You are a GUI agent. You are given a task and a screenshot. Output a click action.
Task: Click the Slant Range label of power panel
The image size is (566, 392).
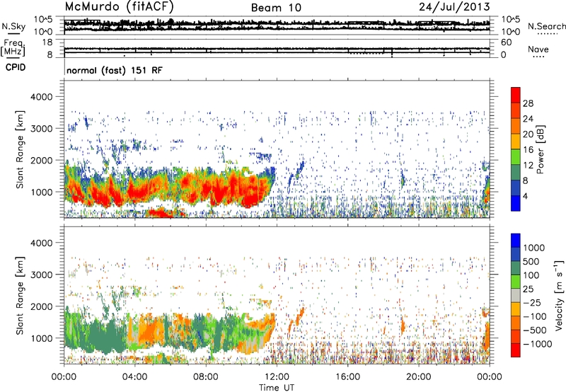[x=20, y=149]
